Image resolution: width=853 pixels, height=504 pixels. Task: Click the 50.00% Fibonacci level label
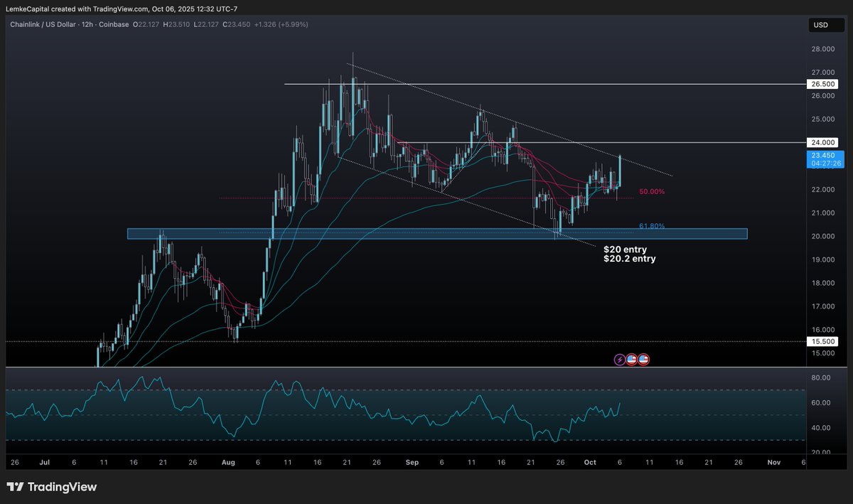point(652,192)
